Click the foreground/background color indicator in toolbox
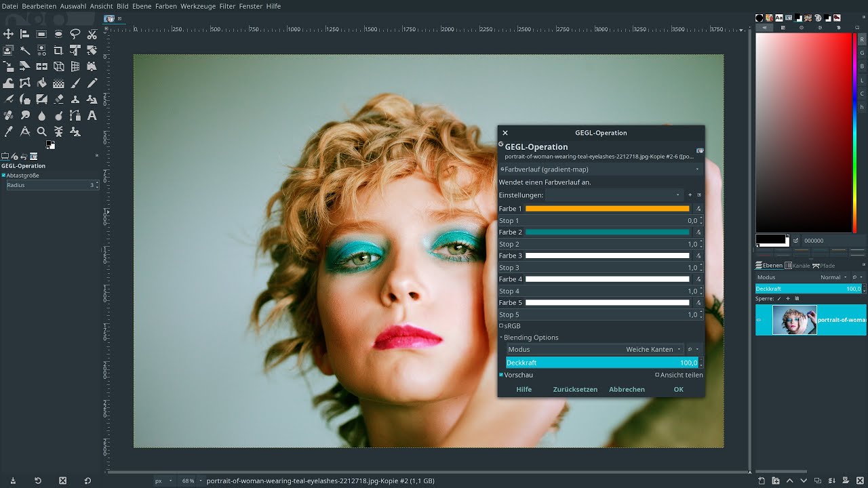Viewport: 868px width, 488px height. point(50,144)
